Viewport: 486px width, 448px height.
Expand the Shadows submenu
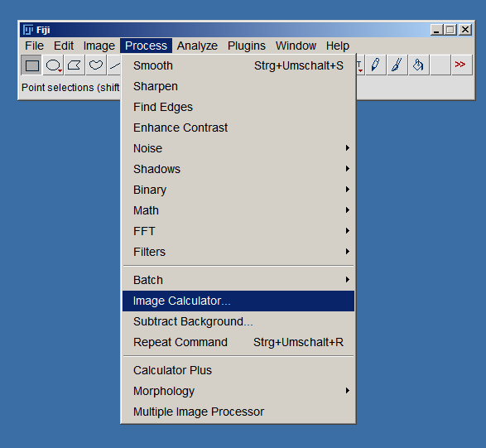238,169
